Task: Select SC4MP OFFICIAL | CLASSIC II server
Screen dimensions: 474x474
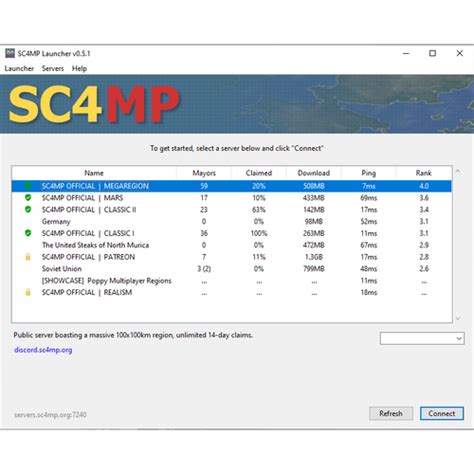Action: [232, 210]
